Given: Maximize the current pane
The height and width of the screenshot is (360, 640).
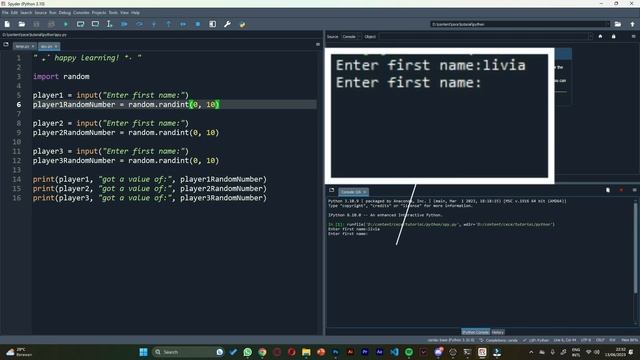Looking at the screenshot, I should pos(213,24).
